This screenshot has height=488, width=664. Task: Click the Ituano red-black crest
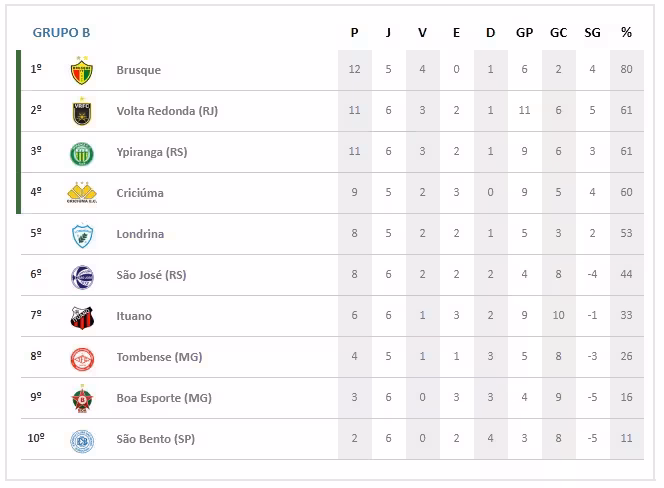(x=82, y=317)
